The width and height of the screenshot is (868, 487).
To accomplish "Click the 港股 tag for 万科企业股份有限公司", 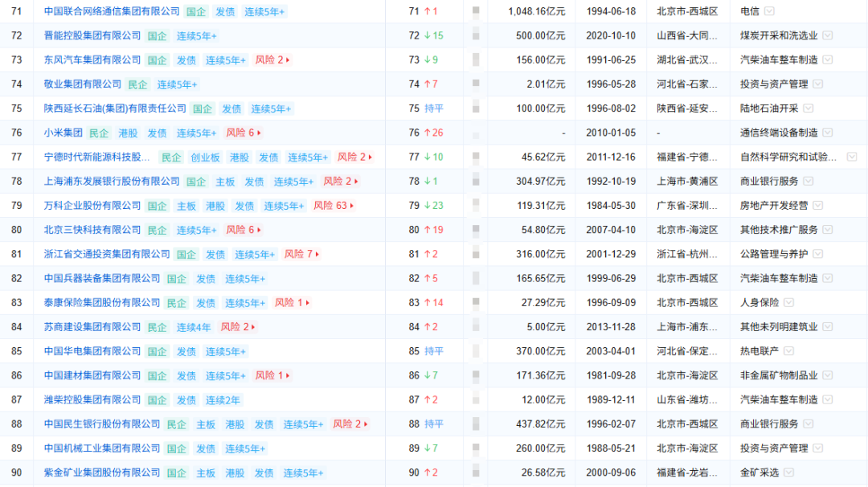I will tap(215, 207).
